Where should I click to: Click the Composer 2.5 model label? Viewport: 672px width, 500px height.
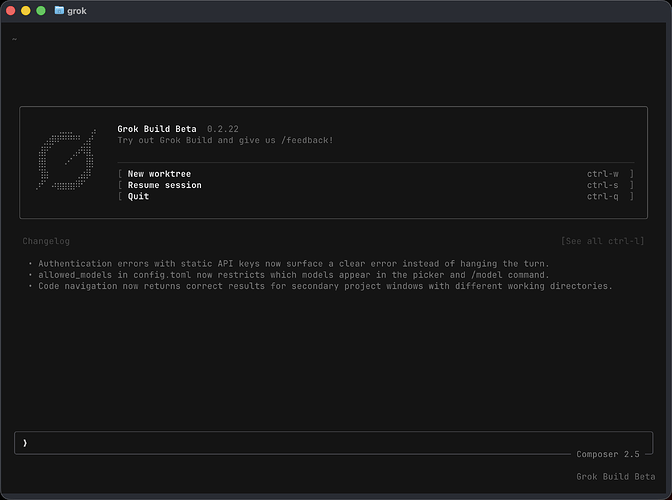tap(608, 454)
